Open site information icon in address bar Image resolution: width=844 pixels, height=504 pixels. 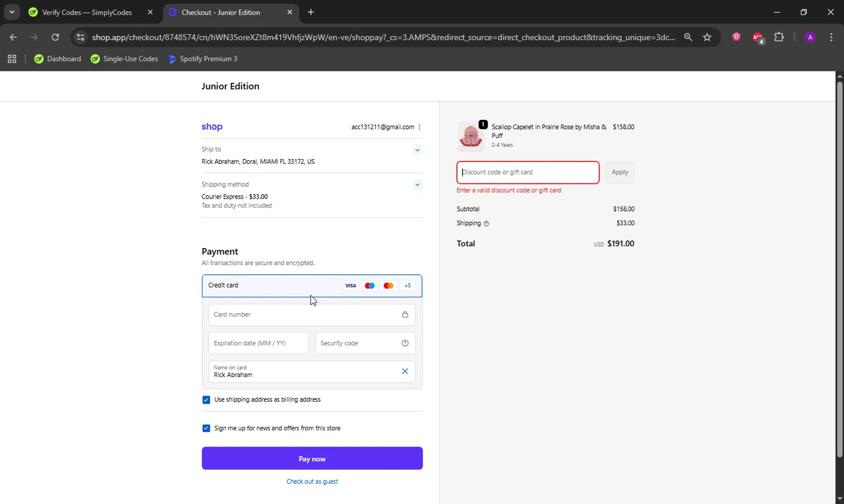(x=80, y=37)
